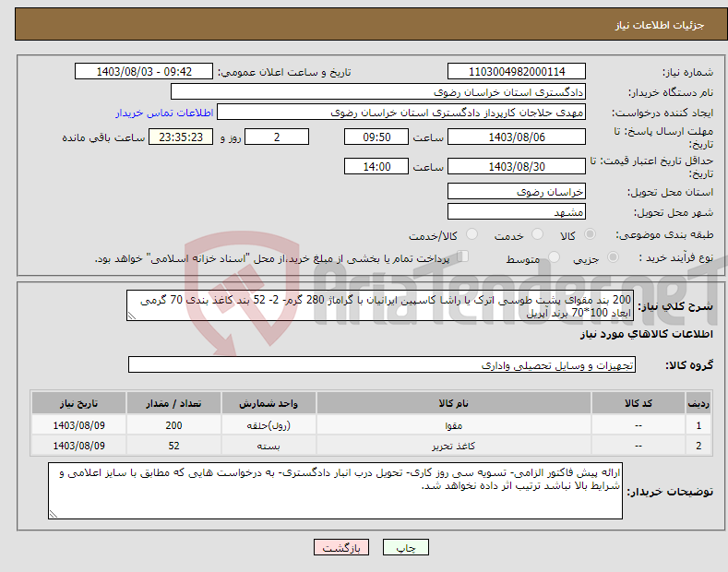Click the response deadline date 1403/08/06 field
The height and width of the screenshot is (572, 728).
[517, 137]
